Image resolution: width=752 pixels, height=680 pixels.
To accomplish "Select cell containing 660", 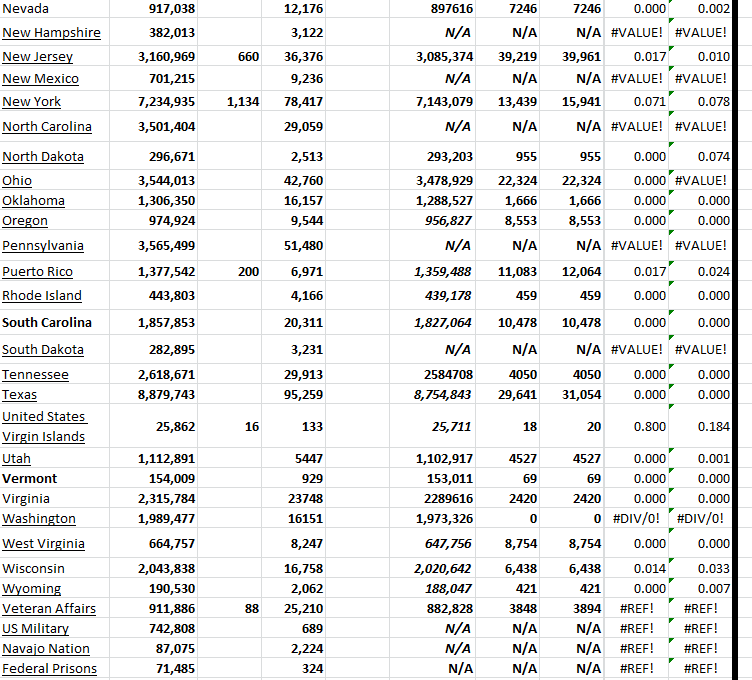I will (229, 57).
